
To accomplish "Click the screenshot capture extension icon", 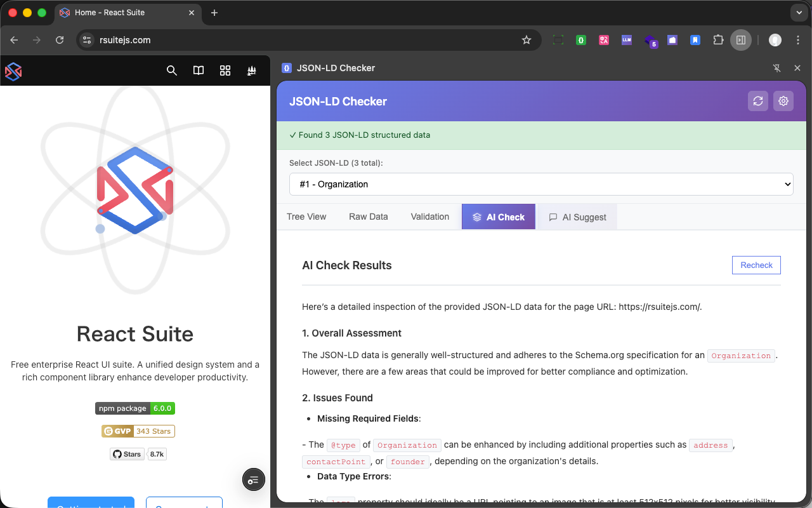I will (558, 40).
